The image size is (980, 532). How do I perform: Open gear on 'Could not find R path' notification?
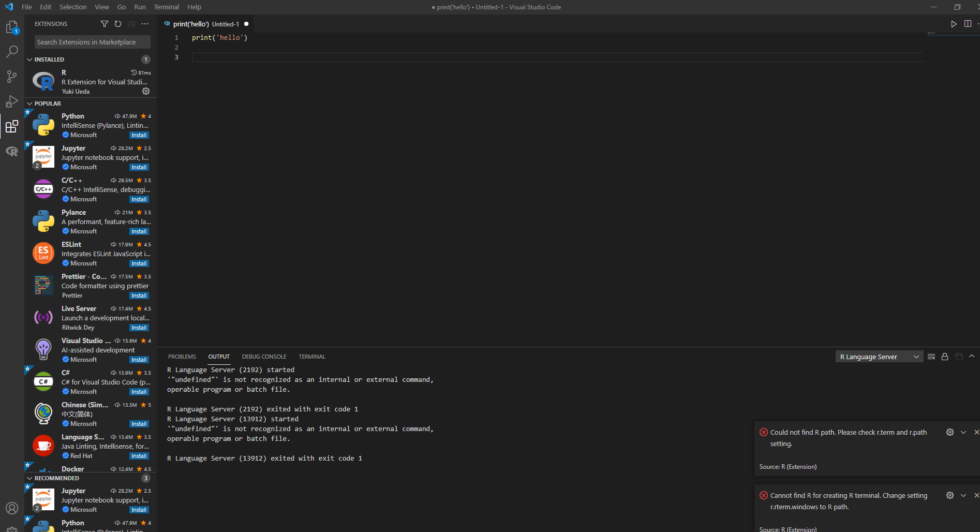coord(950,432)
